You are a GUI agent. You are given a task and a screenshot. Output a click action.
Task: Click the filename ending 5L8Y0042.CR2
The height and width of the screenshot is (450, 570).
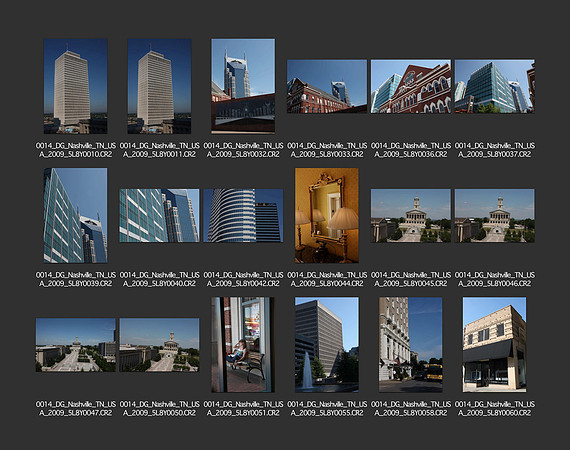pyautogui.click(x=243, y=279)
